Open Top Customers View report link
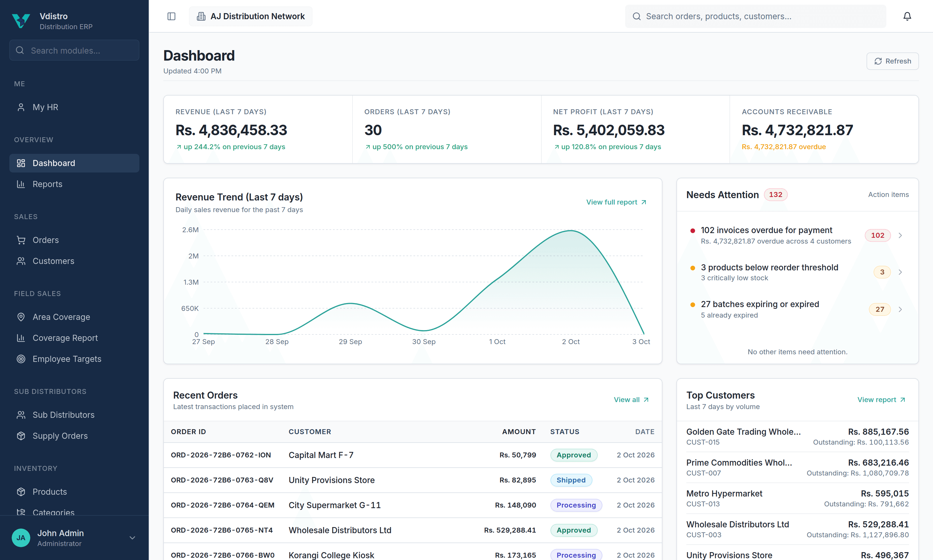The height and width of the screenshot is (560, 933). pos(882,400)
